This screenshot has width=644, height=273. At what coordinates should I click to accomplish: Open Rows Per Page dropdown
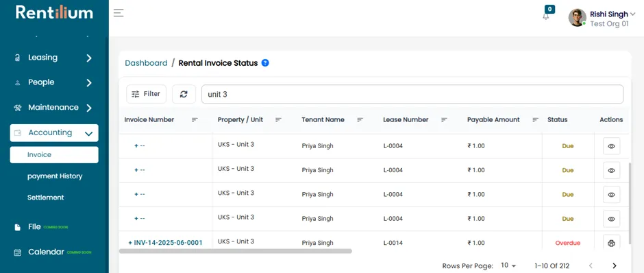[x=508, y=265]
